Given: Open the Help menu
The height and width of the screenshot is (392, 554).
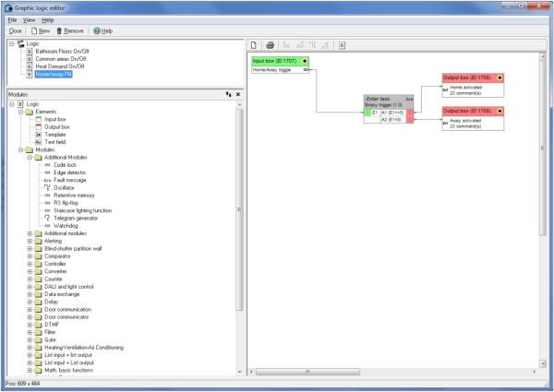Looking at the screenshot, I should click(47, 20).
